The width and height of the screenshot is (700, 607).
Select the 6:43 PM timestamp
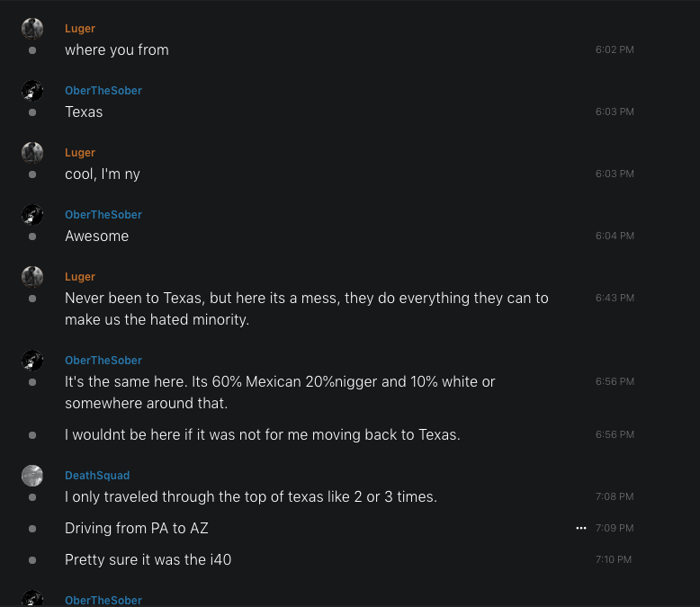click(x=615, y=298)
